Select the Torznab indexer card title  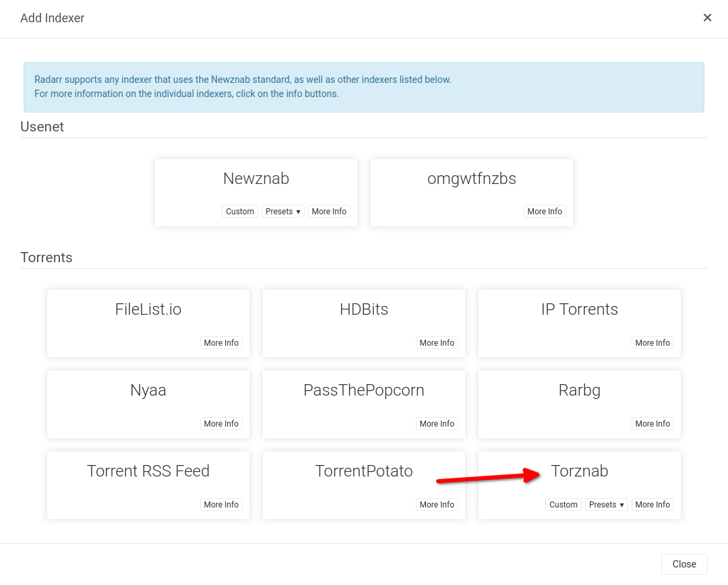580,471
